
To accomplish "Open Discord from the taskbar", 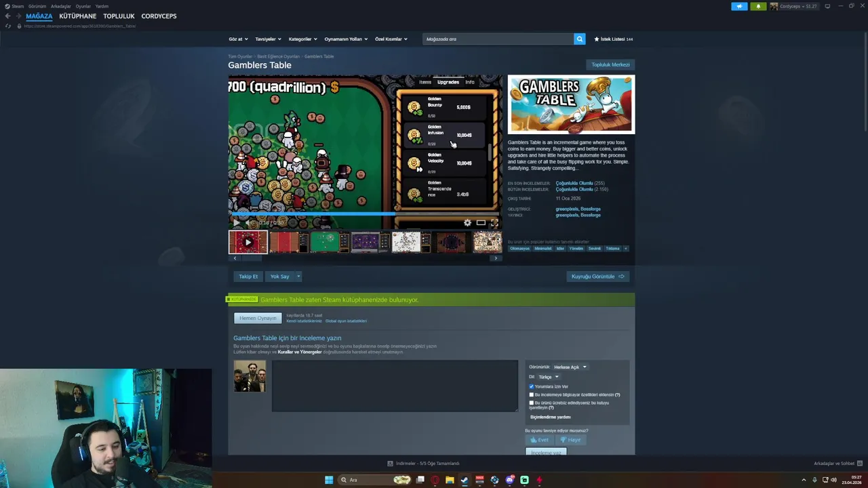I will coord(509,480).
